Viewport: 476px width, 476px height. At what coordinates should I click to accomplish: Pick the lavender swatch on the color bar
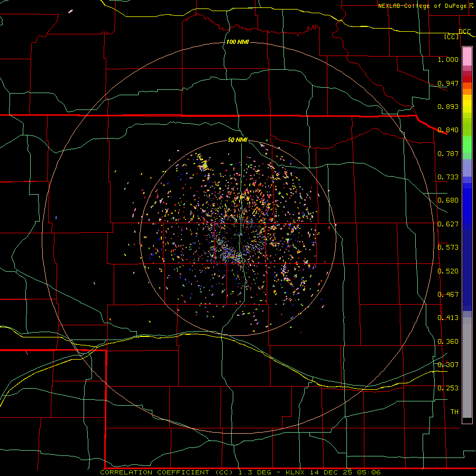467,168
